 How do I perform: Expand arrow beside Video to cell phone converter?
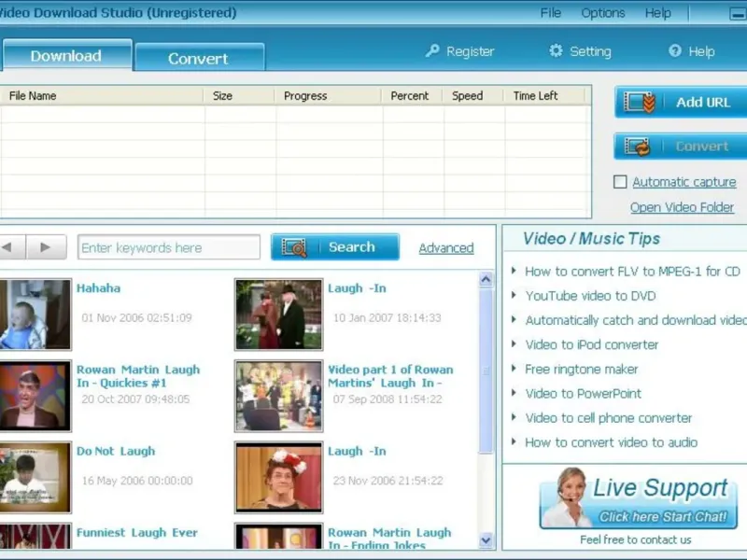513,417
